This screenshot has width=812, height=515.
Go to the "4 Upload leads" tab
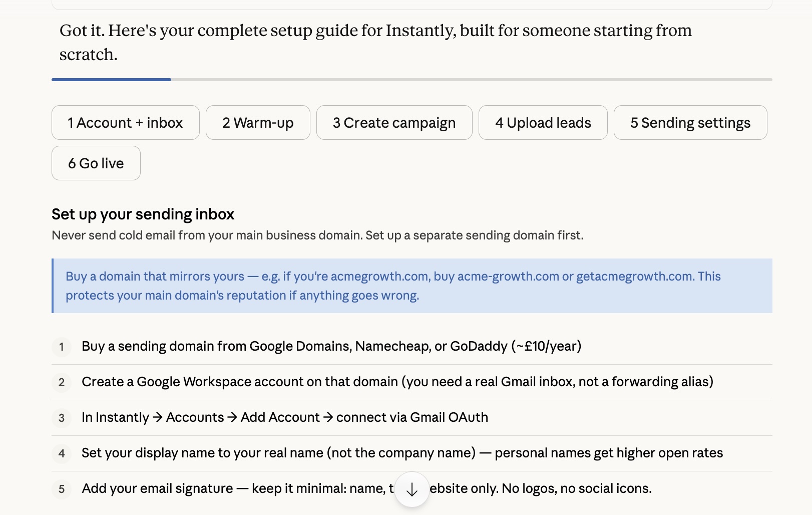[x=543, y=123]
